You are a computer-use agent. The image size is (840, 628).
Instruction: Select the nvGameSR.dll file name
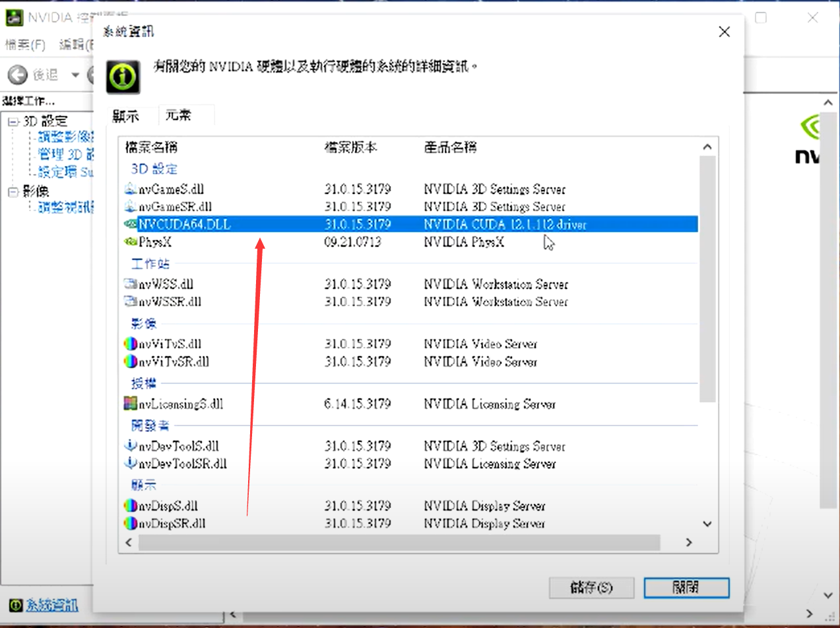(x=176, y=206)
